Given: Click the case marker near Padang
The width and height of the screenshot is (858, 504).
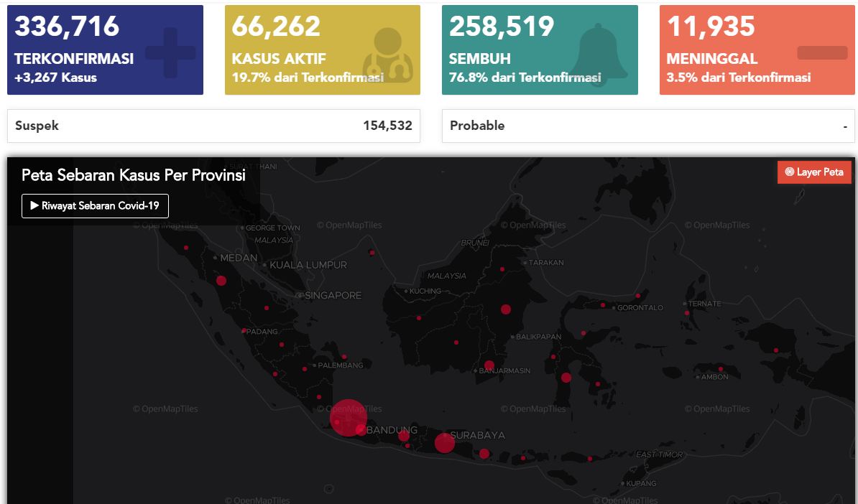Looking at the screenshot, I should click(244, 331).
